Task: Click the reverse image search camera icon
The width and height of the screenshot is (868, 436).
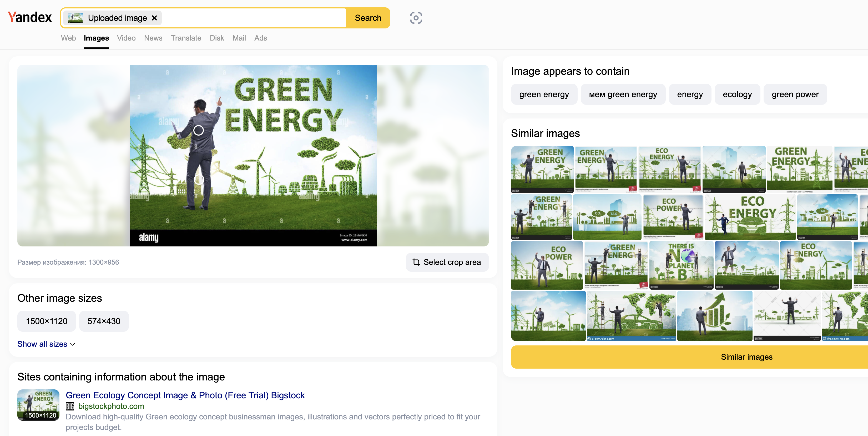Action: click(x=416, y=18)
